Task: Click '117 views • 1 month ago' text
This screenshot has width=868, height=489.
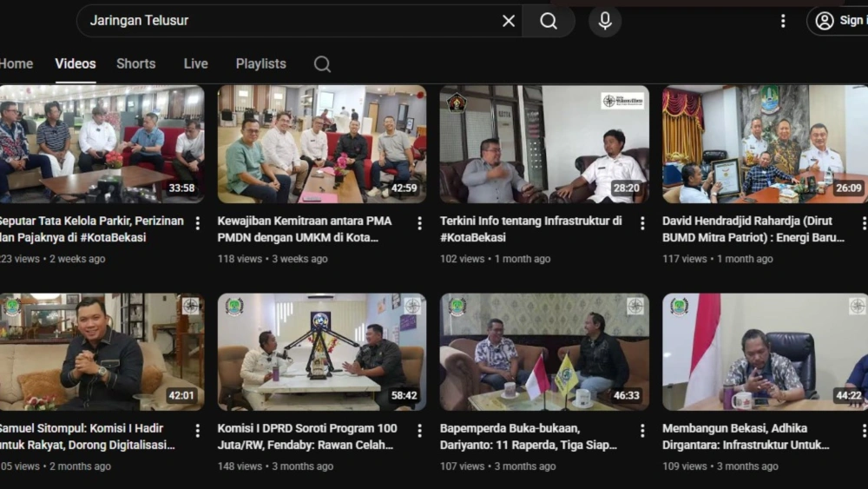Action: pos(718,259)
